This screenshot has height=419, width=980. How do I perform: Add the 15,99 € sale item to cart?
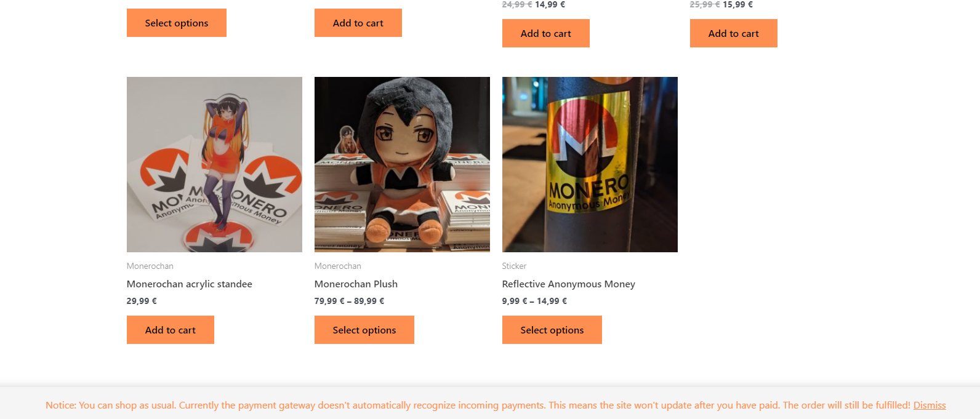(734, 33)
